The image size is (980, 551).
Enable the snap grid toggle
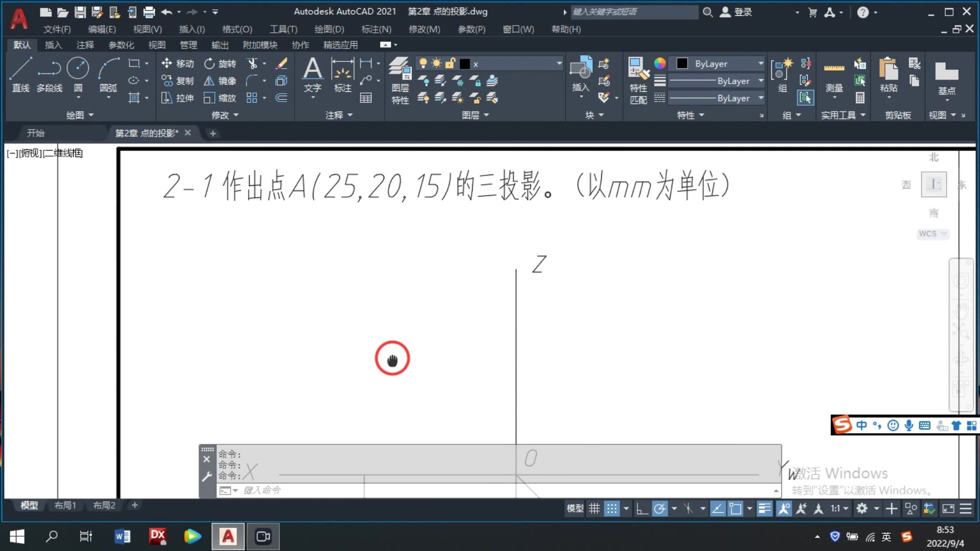pos(612,509)
